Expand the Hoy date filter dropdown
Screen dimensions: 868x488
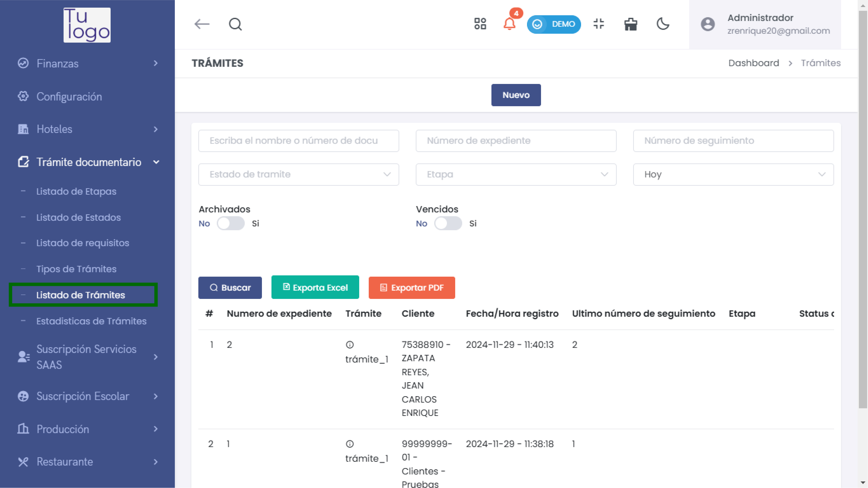733,175
